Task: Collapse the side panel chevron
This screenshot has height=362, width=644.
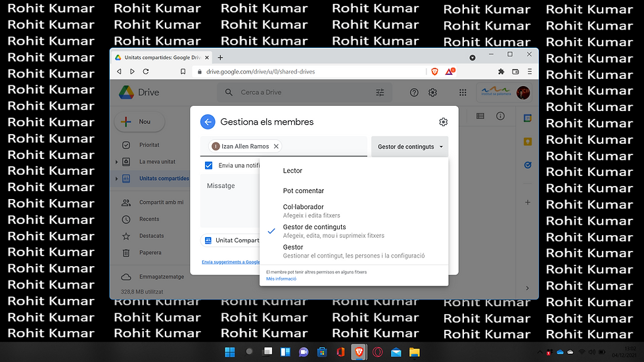Action: click(x=527, y=288)
